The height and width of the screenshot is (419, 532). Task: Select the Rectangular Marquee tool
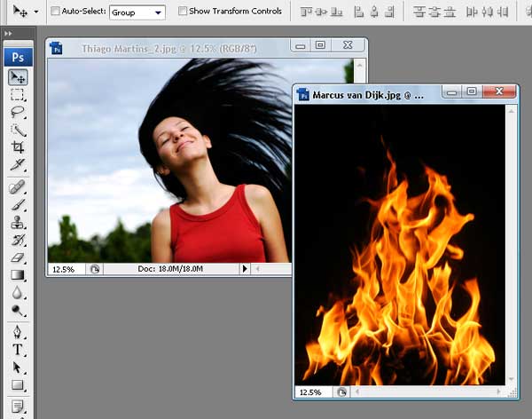tap(18, 95)
